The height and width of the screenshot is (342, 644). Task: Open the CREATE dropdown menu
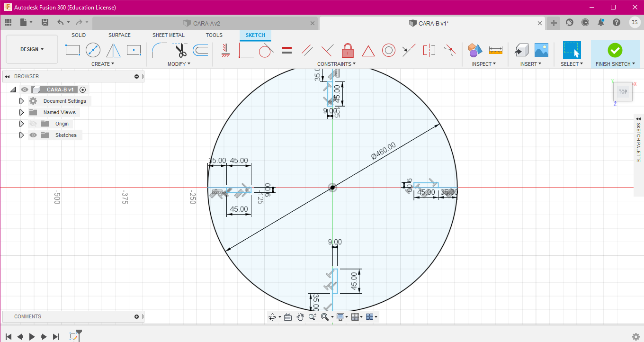pyautogui.click(x=103, y=64)
